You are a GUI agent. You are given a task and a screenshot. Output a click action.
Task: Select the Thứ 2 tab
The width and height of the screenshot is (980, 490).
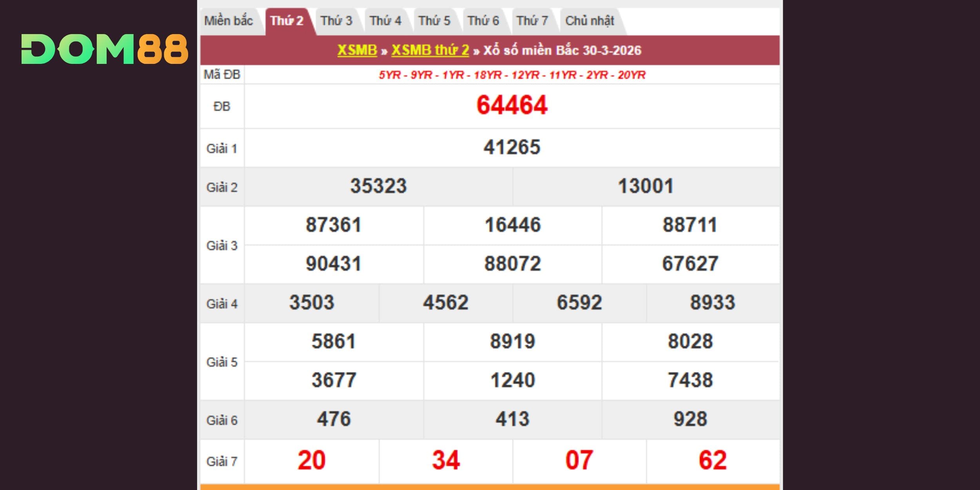pos(287,21)
